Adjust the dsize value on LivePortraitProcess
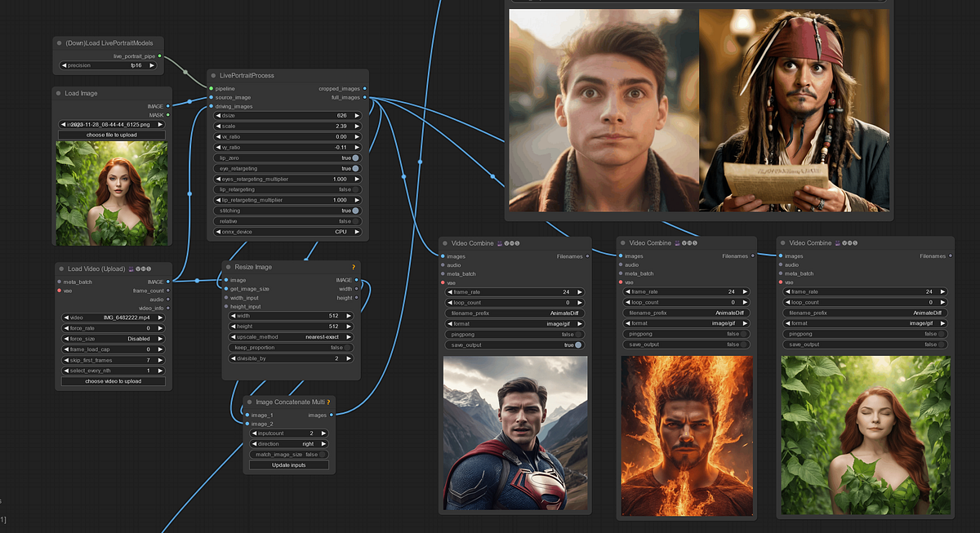Image resolution: width=980 pixels, height=533 pixels. tap(287, 115)
